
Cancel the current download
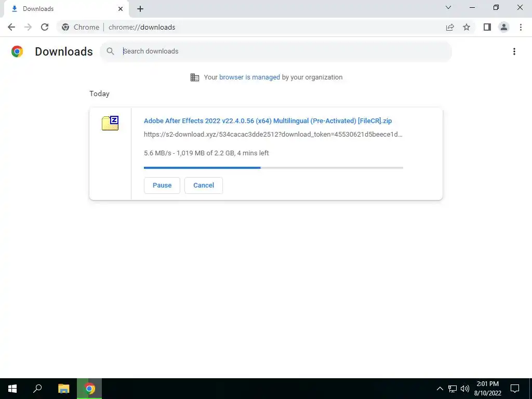[204, 185]
